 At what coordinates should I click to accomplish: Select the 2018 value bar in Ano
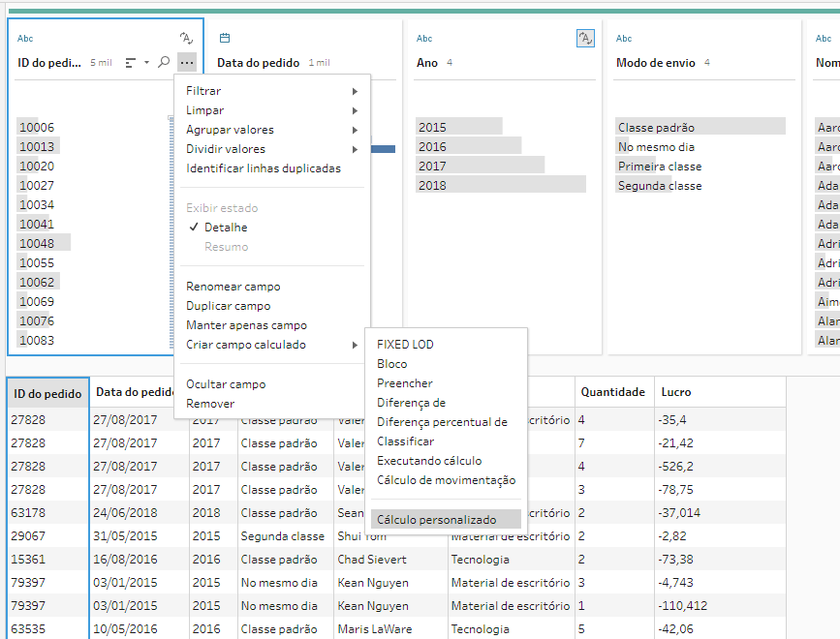click(x=500, y=185)
